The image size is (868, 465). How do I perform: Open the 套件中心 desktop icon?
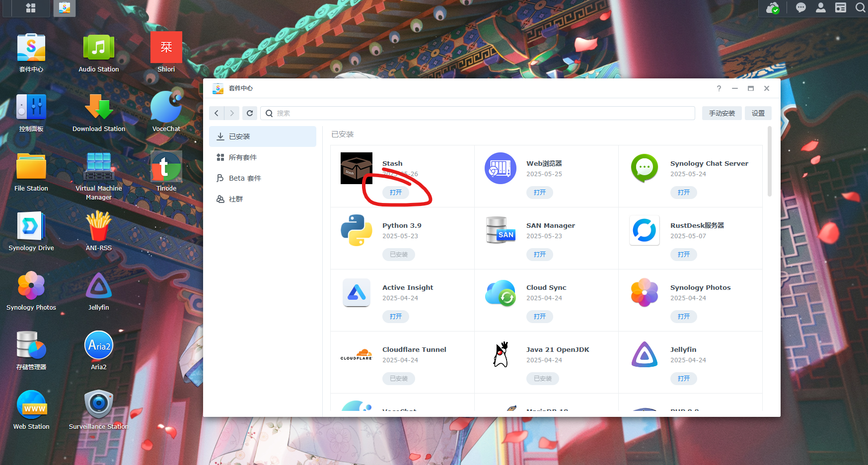click(x=31, y=48)
